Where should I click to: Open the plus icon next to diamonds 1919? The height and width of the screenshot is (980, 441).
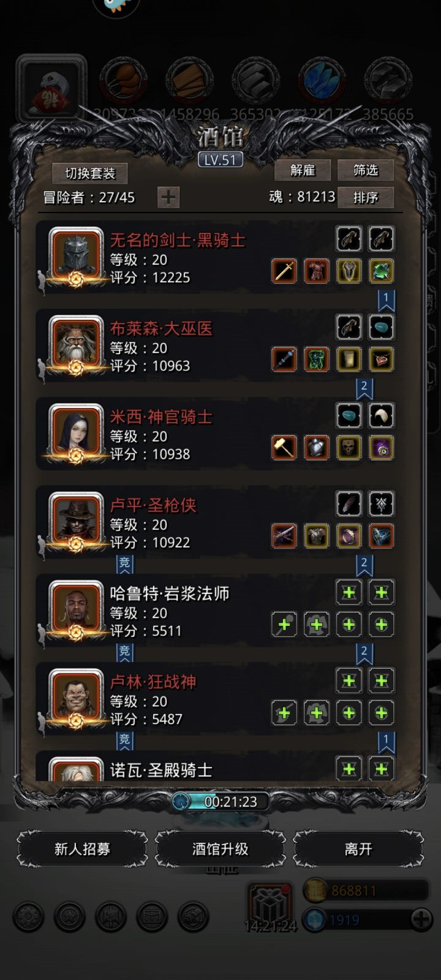point(421,919)
